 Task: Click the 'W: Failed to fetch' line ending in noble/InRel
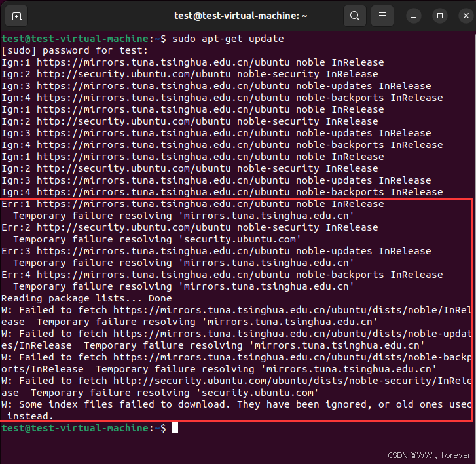click(x=236, y=310)
